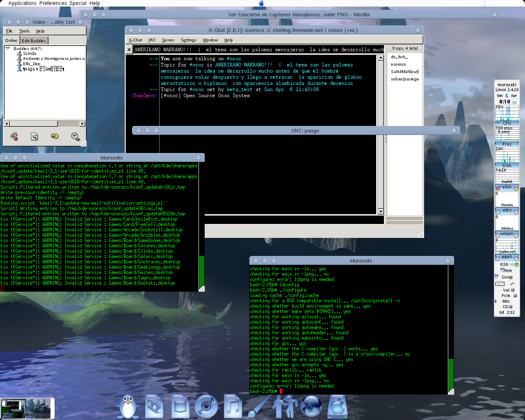Click Gaim buddy list's left scroll arrow

(x=6, y=123)
